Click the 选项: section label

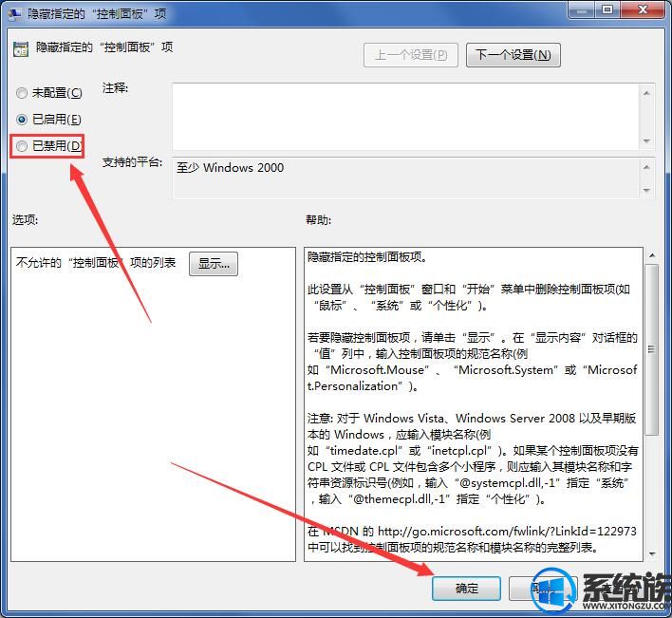pyautogui.click(x=25, y=220)
